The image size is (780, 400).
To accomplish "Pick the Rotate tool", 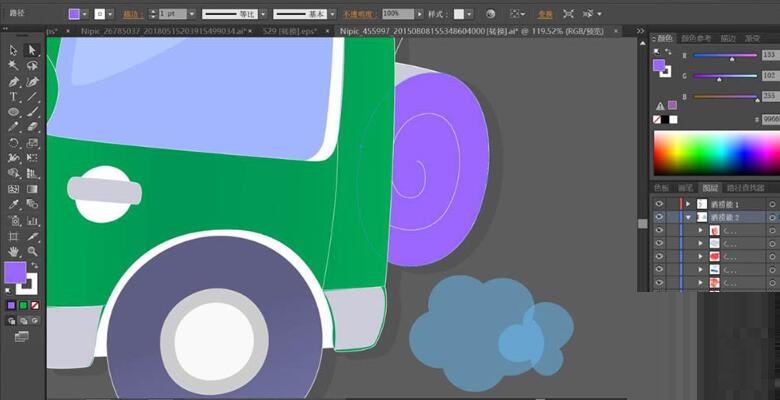I will 14,143.
